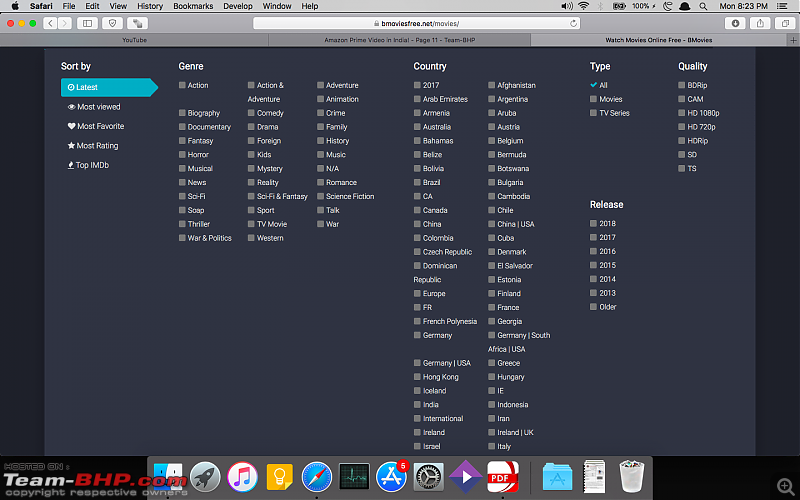Open the History menu
Viewport: 800px width, 500px height.
[149, 6]
